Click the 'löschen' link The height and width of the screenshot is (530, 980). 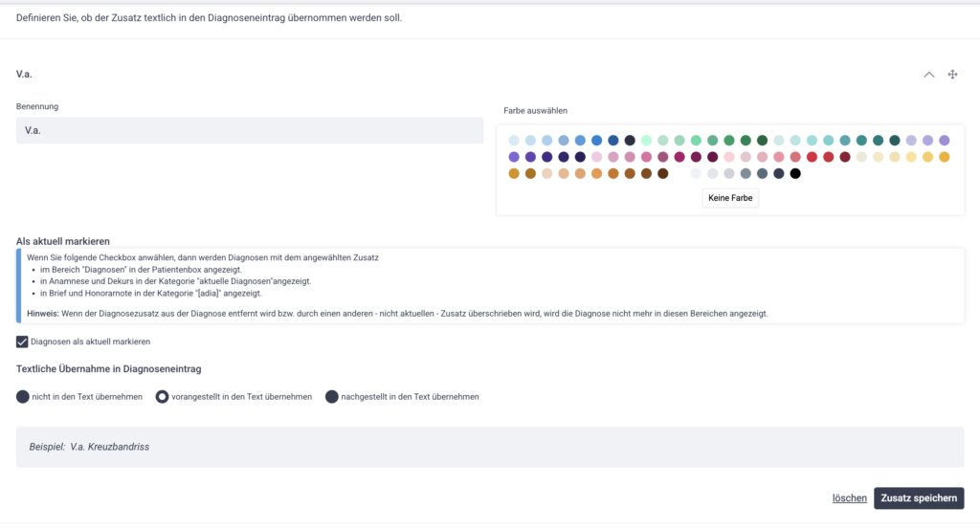point(849,498)
